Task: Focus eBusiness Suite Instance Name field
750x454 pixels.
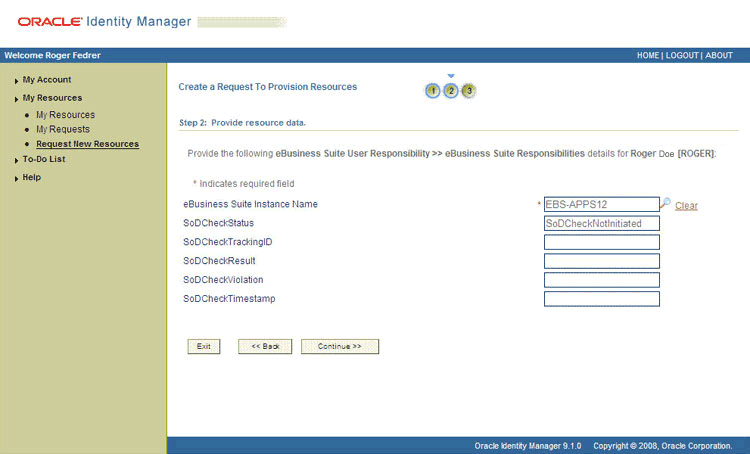Action: click(602, 204)
